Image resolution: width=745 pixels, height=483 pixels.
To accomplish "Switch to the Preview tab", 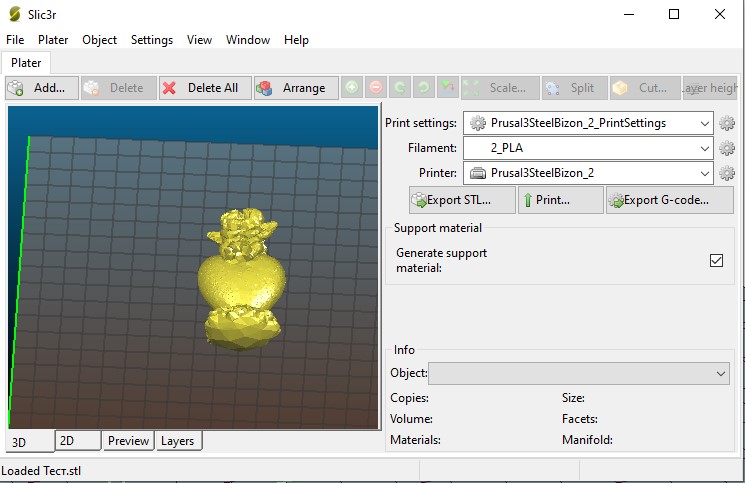I will tap(128, 441).
